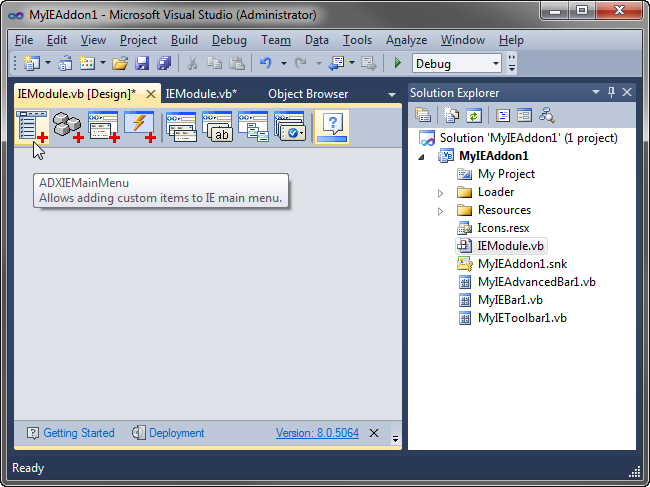
Task: Open the Undo history dropdown arrow
Action: coord(284,63)
